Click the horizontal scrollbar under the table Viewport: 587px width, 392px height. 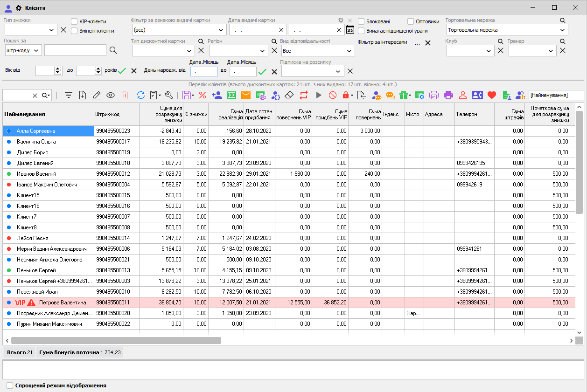click(116, 340)
